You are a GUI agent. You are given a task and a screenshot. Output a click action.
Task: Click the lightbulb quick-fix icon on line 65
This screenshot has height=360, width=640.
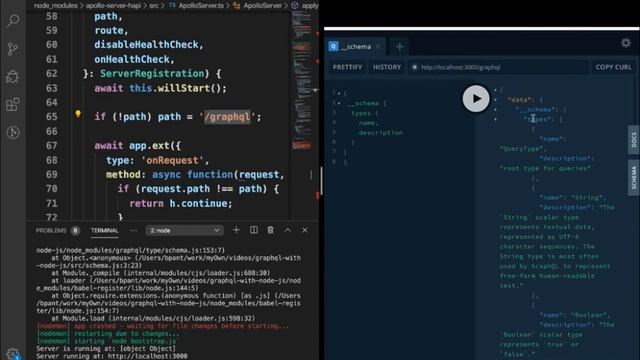[x=78, y=114]
